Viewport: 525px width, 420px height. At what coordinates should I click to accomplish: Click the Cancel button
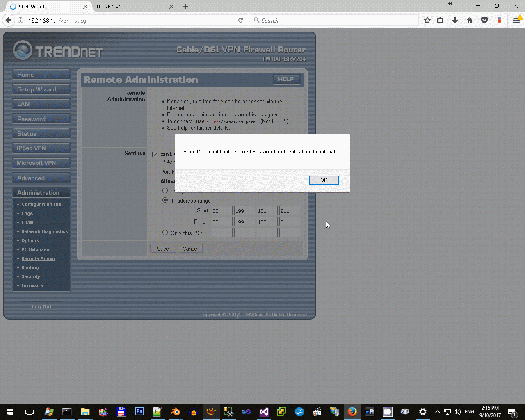click(x=190, y=249)
